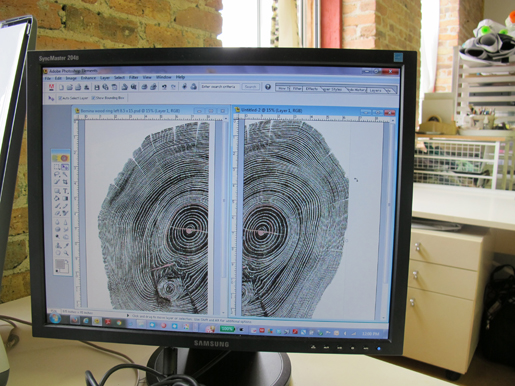Toggle the Show Bounding Box checkbox
This screenshot has width=515, height=386.
[x=93, y=98]
